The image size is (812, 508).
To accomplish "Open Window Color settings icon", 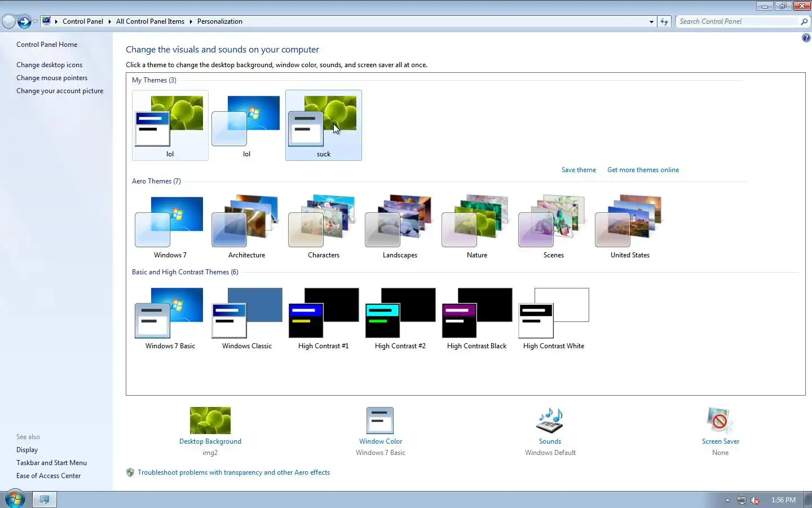I will pyautogui.click(x=380, y=421).
